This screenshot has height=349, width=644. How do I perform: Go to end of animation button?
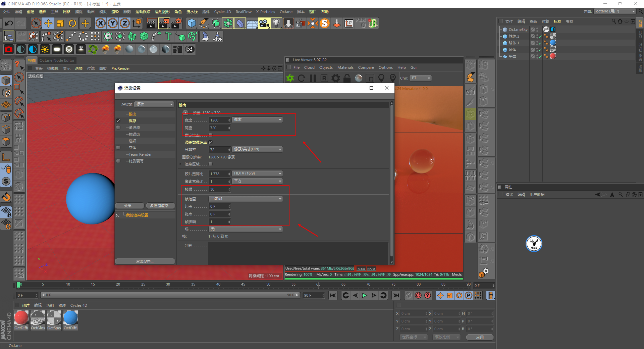click(x=396, y=295)
